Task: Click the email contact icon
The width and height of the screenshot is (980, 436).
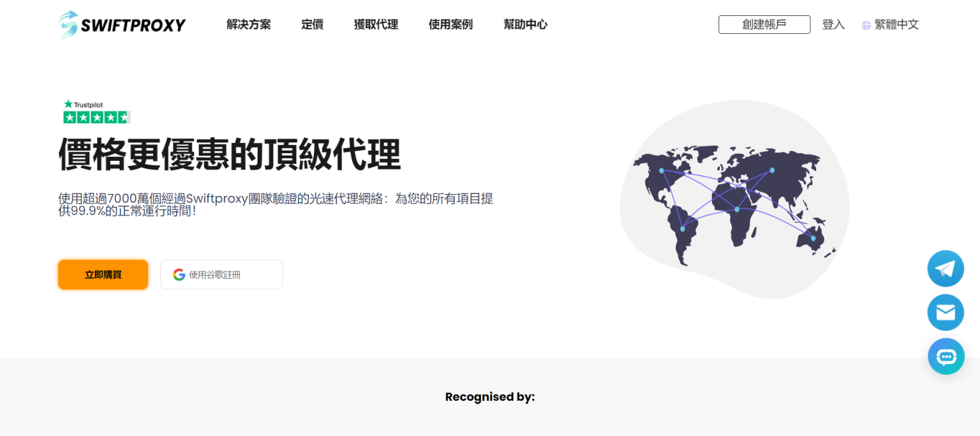Action: [x=946, y=312]
